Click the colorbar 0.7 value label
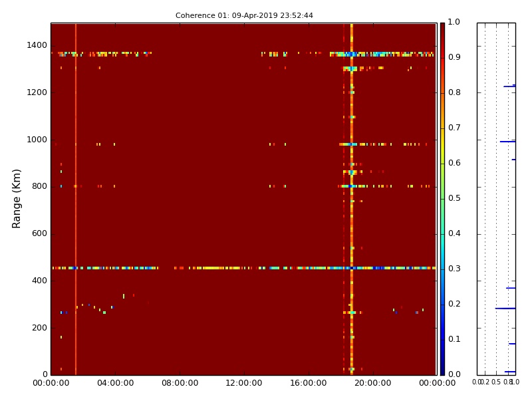 454,128
